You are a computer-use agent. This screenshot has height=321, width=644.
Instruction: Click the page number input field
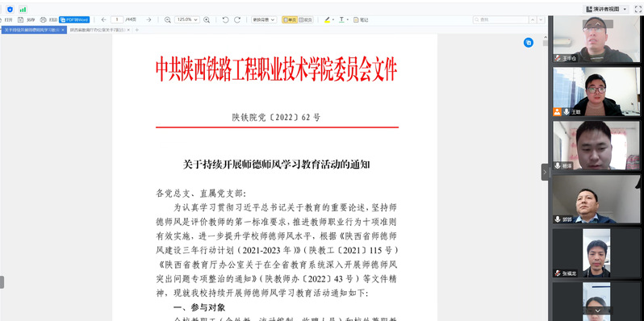118,19
